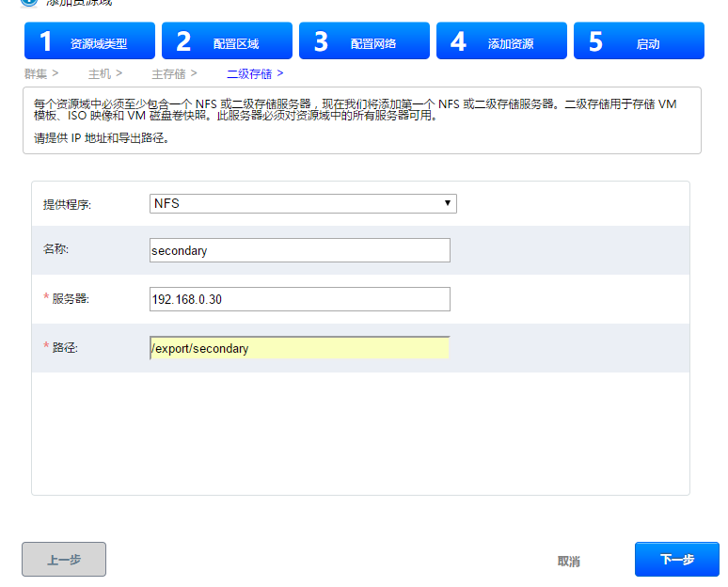Click the 群集 breadcrumb sub-step
The width and height of the screenshot is (728, 587).
point(36,72)
